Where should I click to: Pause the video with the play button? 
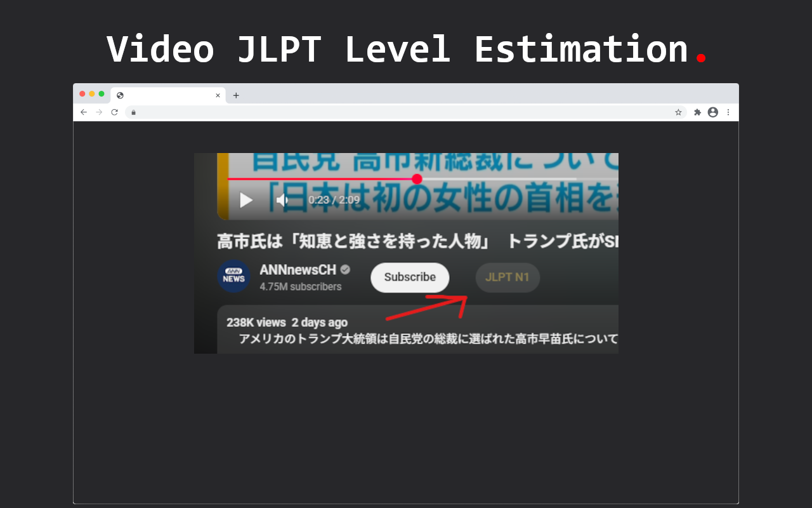pyautogui.click(x=246, y=200)
